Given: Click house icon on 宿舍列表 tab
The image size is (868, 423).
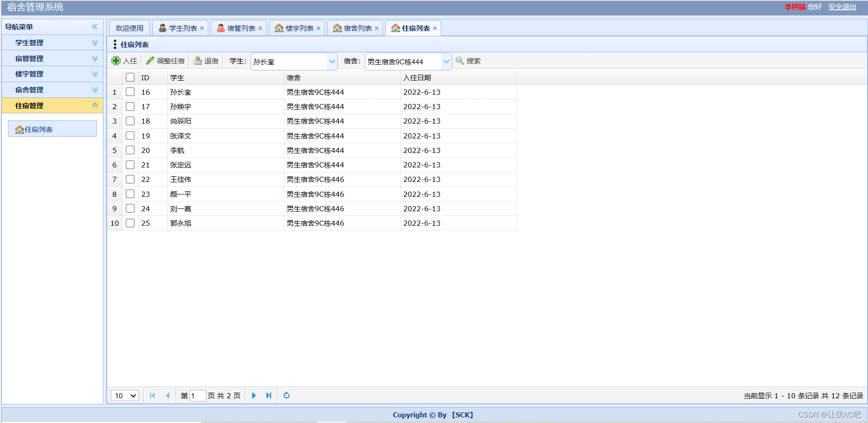Looking at the screenshot, I should coord(337,28).
